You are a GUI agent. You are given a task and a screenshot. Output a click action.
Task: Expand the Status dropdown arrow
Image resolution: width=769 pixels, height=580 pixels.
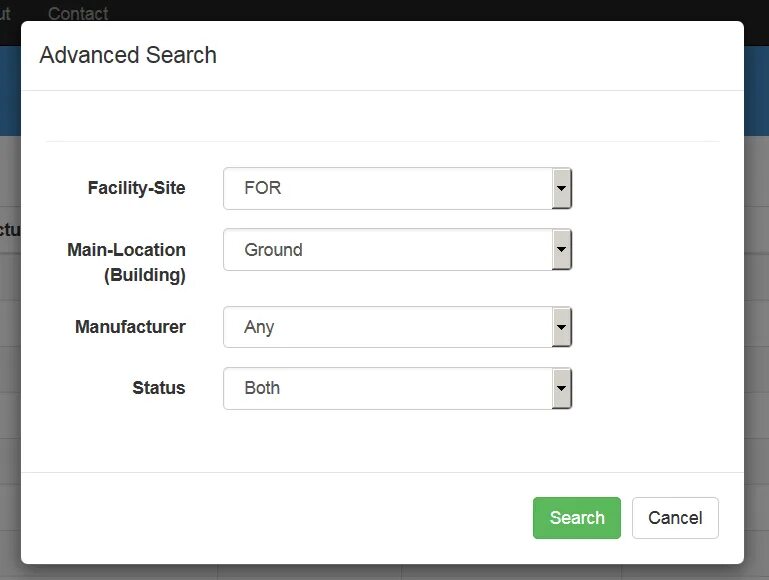(x=561, y=388)
